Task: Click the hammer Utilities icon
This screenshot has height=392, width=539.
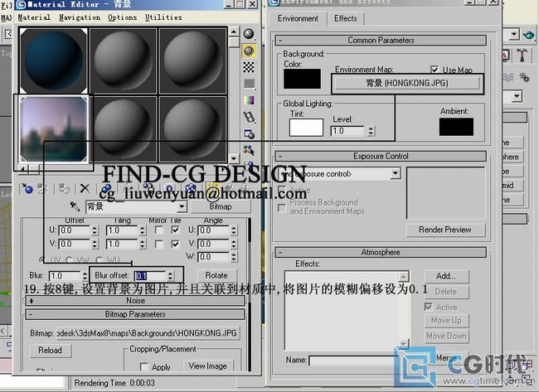Action: (x=522, y=55)
